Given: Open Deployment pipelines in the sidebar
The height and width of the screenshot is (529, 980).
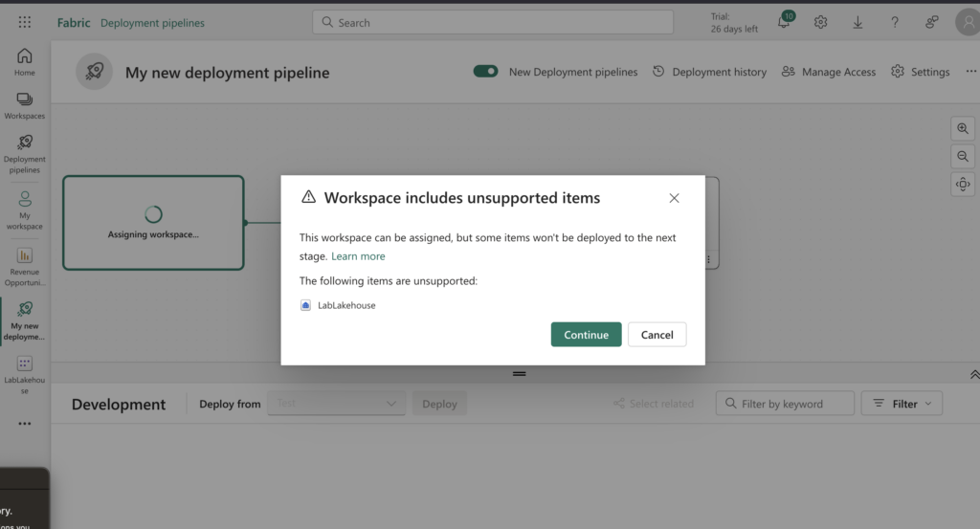Looking at the screenshot, I should click(24, 154).
